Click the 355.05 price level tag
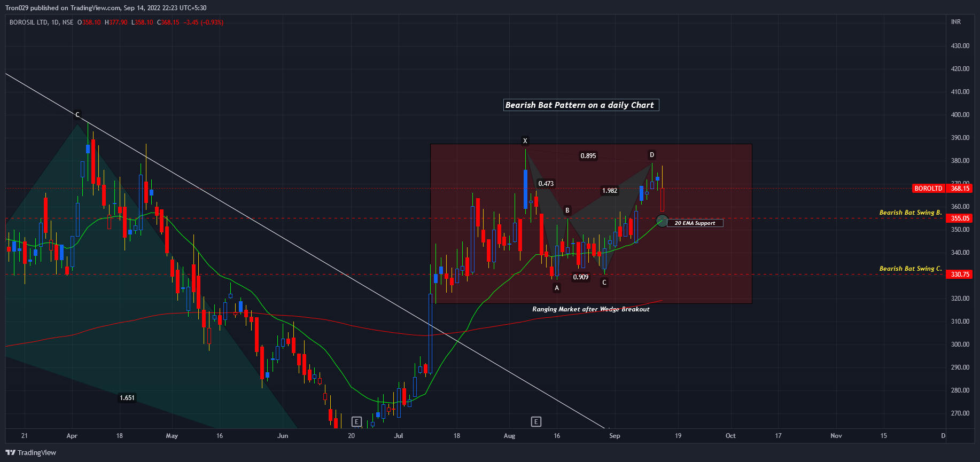 pos(960,218)
